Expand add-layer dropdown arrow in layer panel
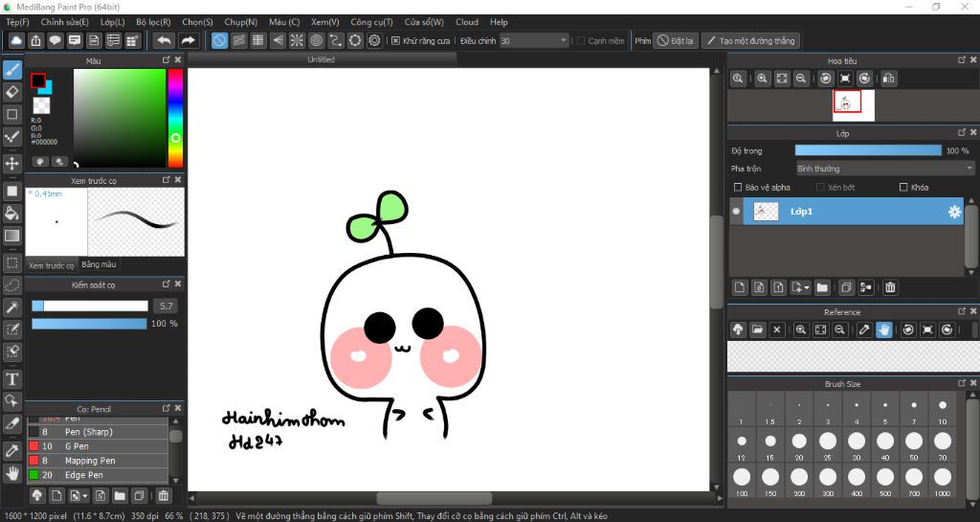980x522 pixels. point(807,287)
